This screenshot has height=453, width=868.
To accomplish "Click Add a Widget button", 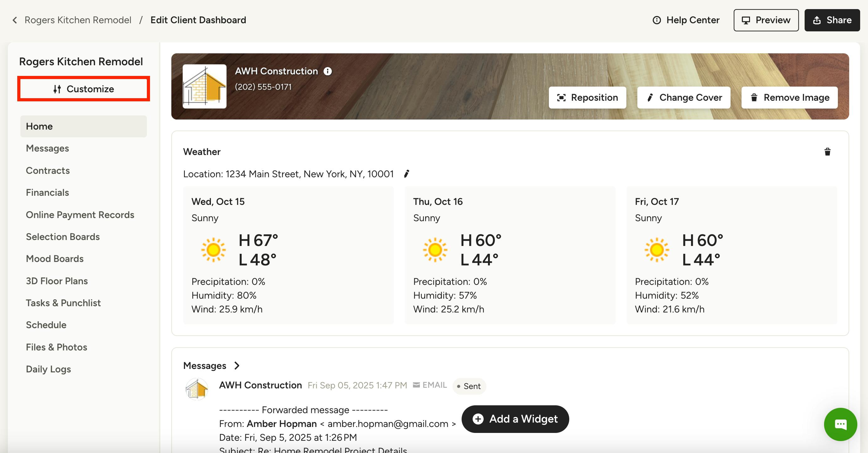I will (515, 419).
